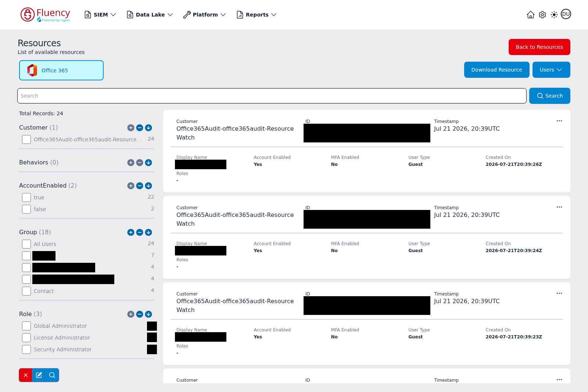Viewport: 588px width, 392px height.
Task: Click the down arrow icon in Behaviors facet
Action: pos(148,163)
